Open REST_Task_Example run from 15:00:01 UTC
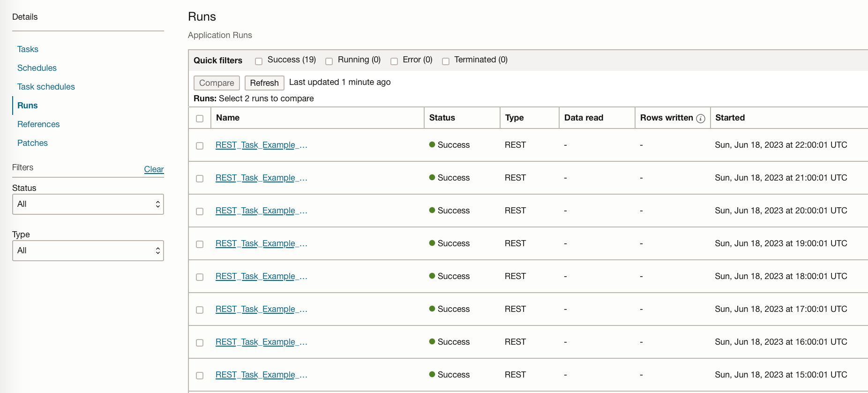868x393 pixels. click(x=262, y=375)
